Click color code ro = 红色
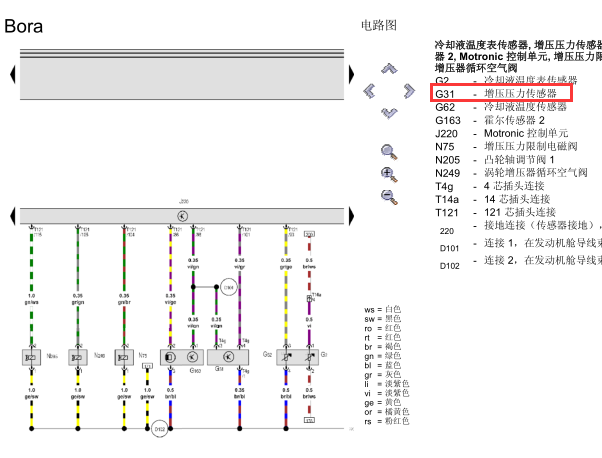The width and height of the screenshot is (602, 458). tap(382, 328)
